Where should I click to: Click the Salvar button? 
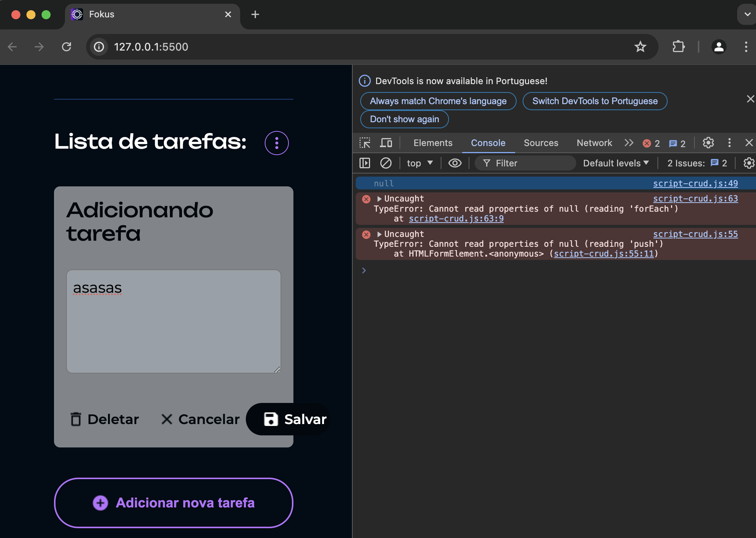(294, 419)
